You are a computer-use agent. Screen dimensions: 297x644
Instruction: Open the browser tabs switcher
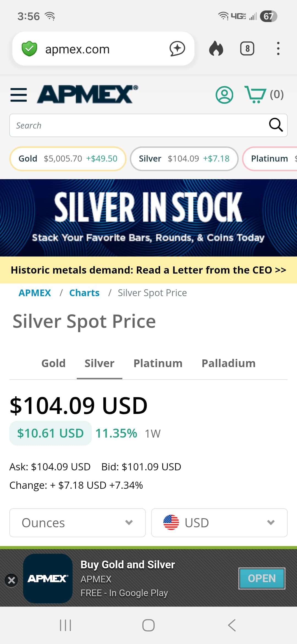247,49
